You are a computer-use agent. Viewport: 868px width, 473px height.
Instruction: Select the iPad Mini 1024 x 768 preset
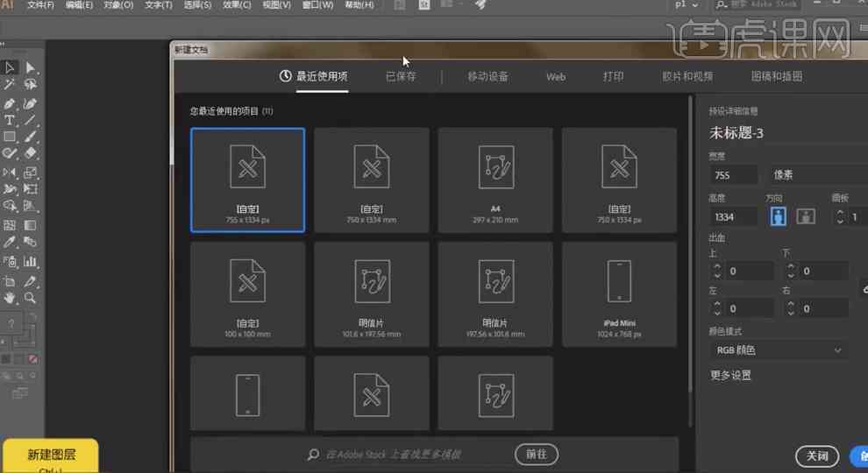620,294
